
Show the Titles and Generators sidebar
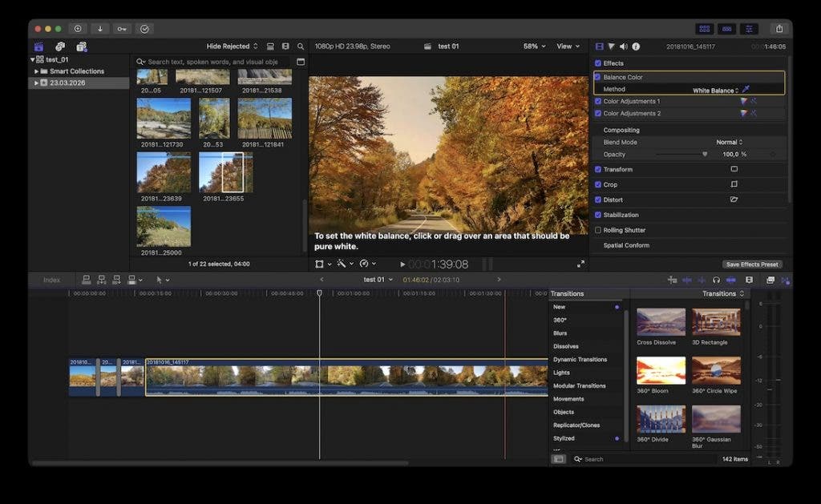pos(82,46)
